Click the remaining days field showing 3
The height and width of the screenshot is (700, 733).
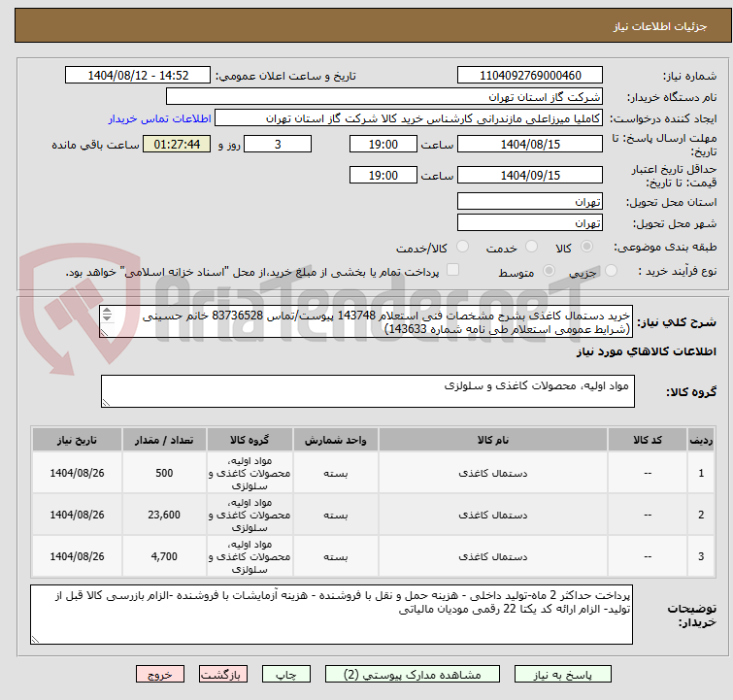278,144
